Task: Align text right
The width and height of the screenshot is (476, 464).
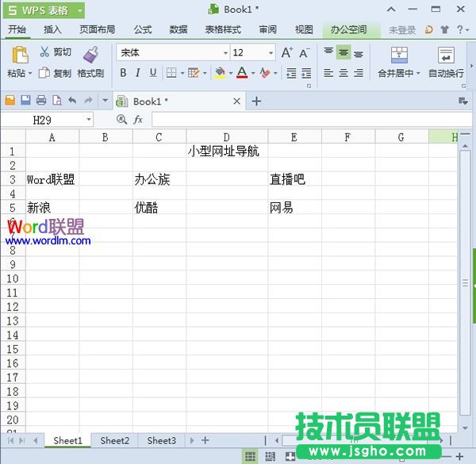Action: tap(359, 73)
